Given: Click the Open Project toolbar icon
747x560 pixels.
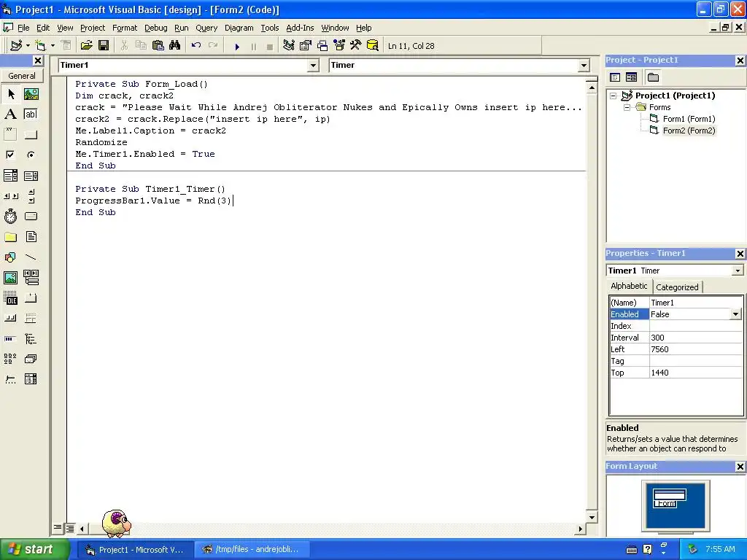Looking at the screenshot, I should [x=86, y=46].
